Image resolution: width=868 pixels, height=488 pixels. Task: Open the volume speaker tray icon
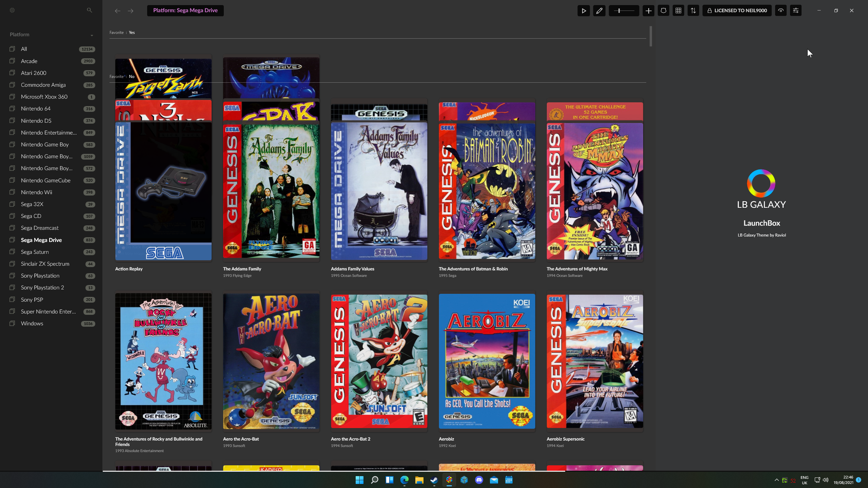pos(826,480)
